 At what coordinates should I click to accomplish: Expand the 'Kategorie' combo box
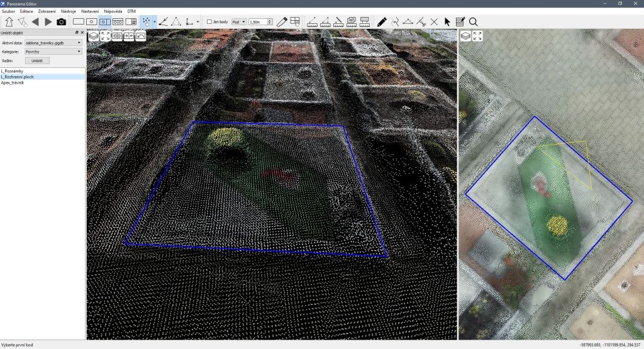pyautogui.click(x=53, y=51)
